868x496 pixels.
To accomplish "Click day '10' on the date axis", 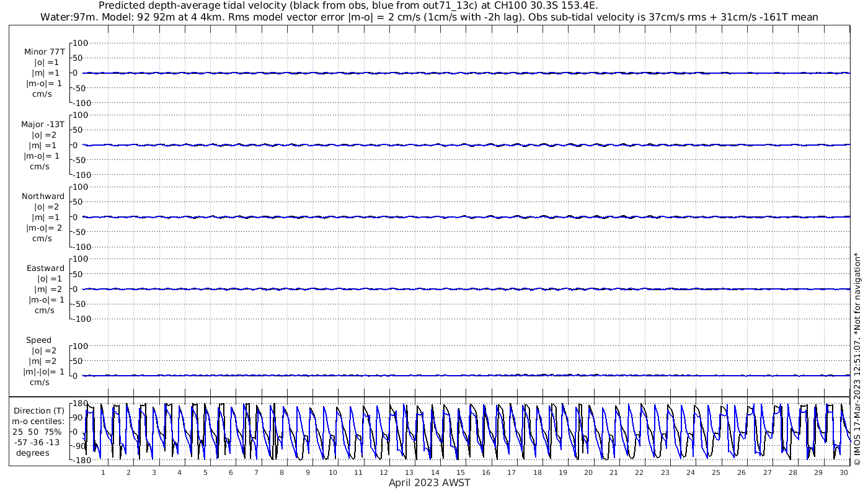I will coord(333,473).
